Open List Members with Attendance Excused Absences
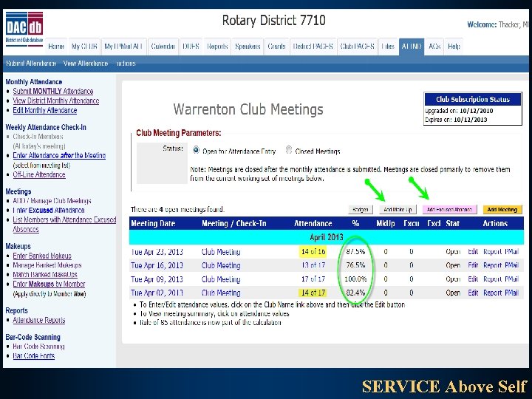The height and width of the screenshot is (399, 532). point(64,225)
